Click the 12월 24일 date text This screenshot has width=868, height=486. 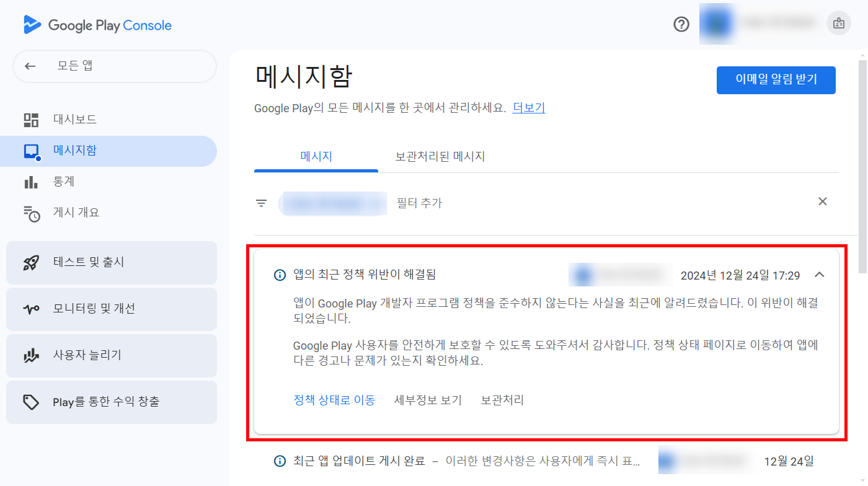pyautogui.click(x=789, y=461)
